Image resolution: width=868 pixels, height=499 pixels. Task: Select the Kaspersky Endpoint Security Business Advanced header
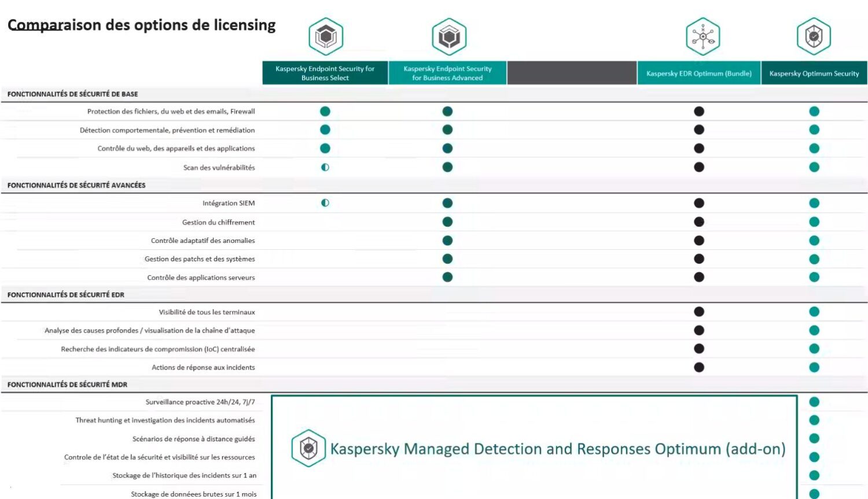(x=447, y=73)
